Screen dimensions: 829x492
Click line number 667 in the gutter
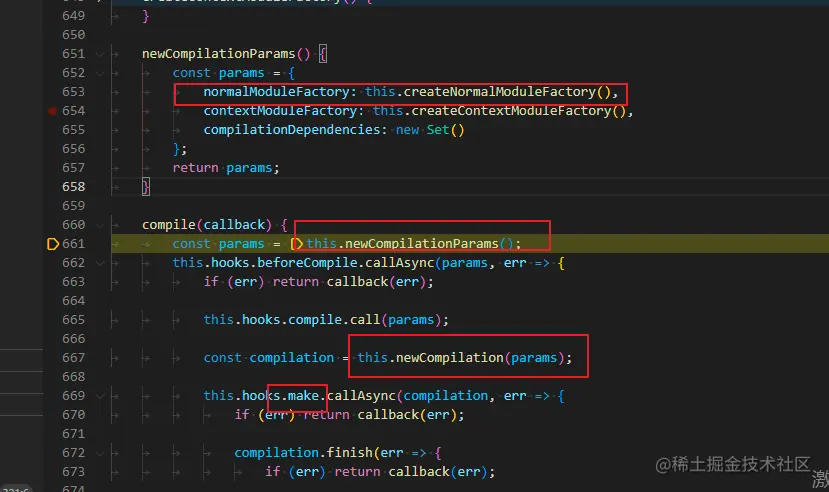(73, 358)
